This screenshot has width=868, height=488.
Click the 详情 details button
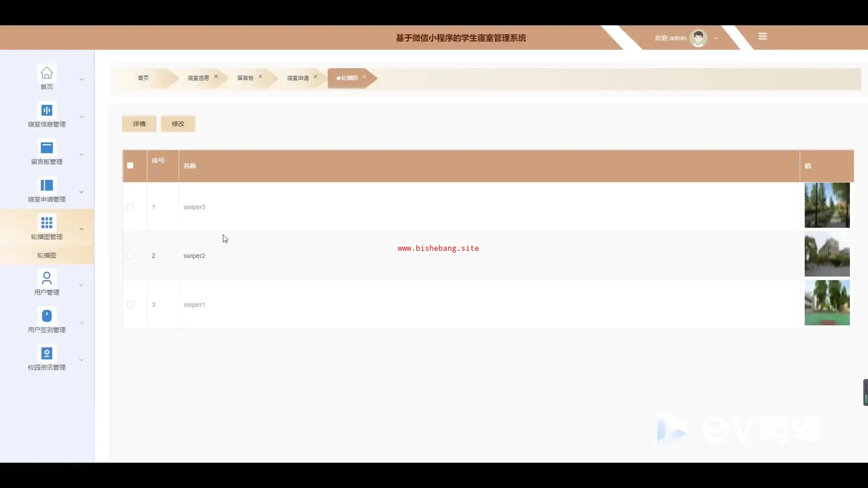[139, 124]
